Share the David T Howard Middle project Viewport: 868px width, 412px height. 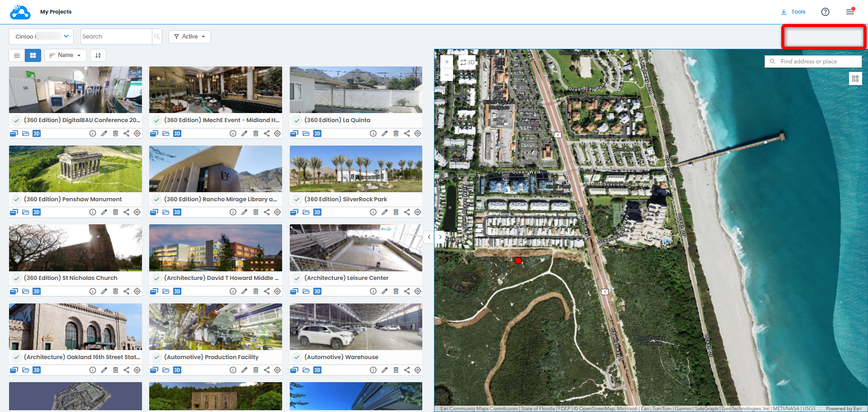(x=267, y=291)
